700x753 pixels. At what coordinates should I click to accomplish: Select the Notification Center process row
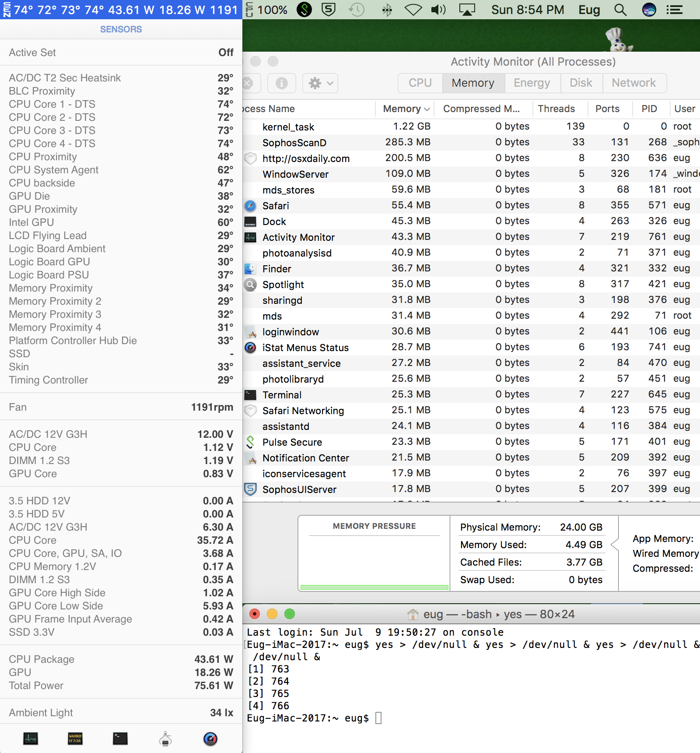pyautogui.click(x=471, y=457)
